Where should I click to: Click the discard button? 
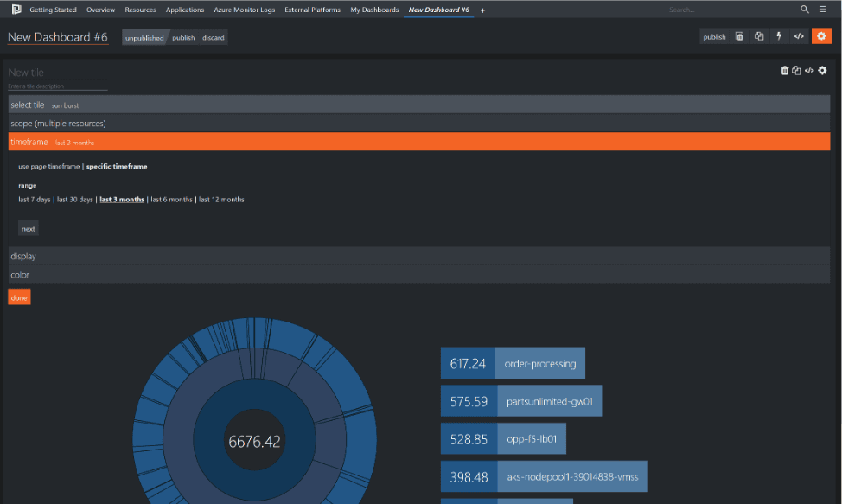(214, 37)
